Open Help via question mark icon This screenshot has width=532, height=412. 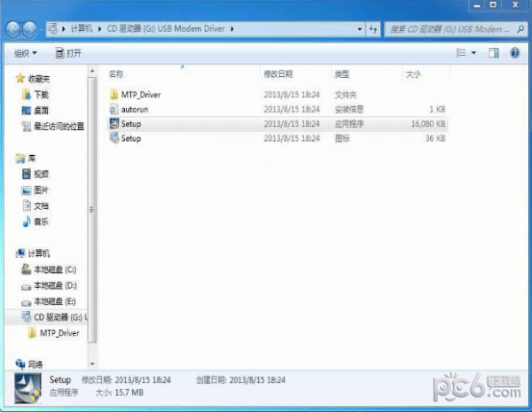[514, 53]
